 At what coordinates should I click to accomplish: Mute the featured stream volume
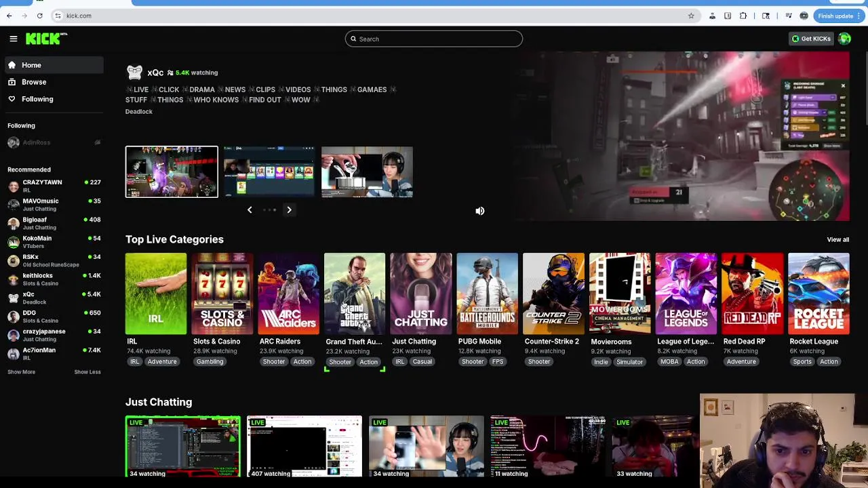480,211
